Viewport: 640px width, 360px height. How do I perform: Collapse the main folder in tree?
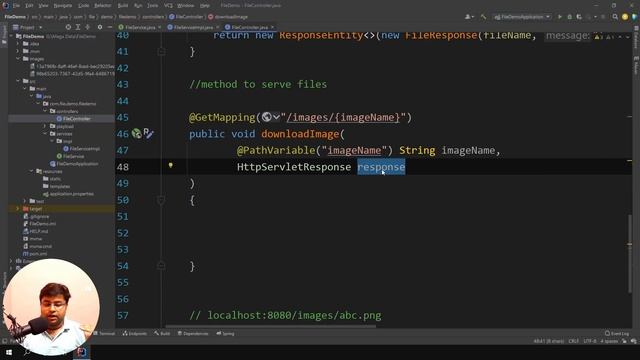(x=25, y=89)
